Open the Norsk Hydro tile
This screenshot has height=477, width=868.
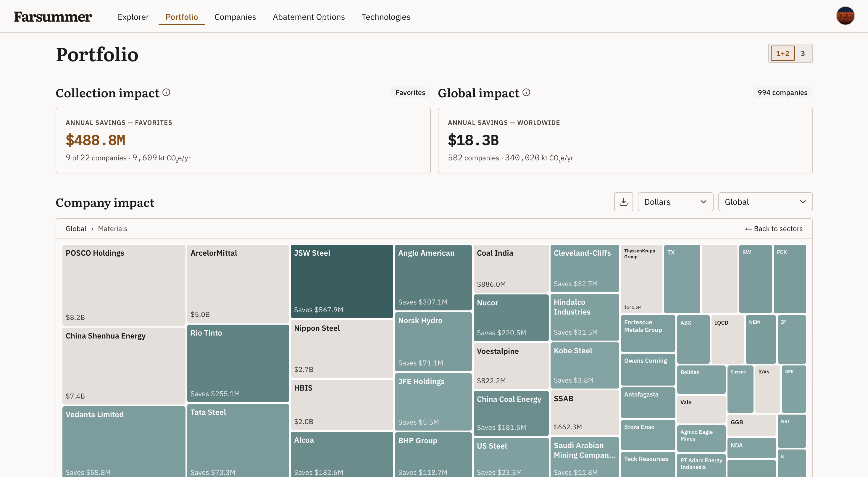(433, 341)
